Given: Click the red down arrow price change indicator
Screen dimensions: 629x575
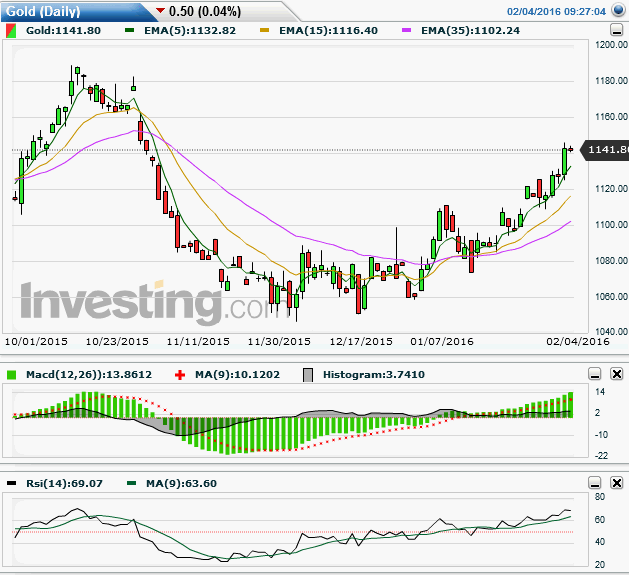Looking at the screenshot, I should [160, 10].
